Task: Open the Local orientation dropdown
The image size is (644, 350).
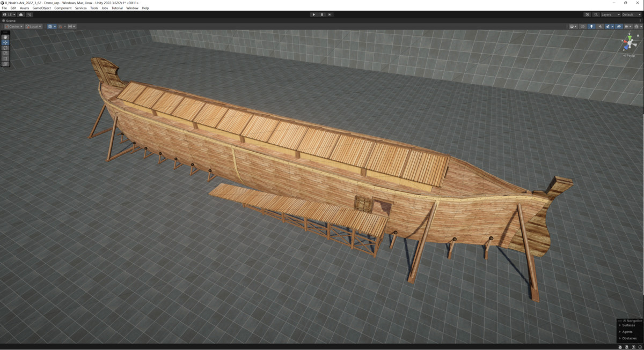Action: 33,26
